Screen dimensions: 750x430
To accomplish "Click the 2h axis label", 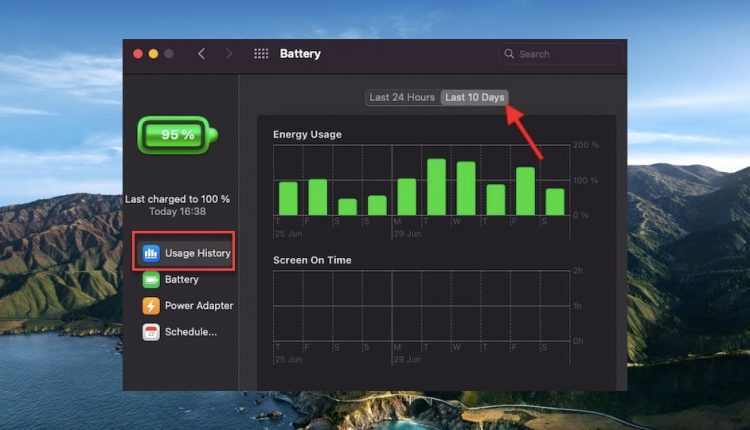I will pyautogui.click(x=578, y=271).
